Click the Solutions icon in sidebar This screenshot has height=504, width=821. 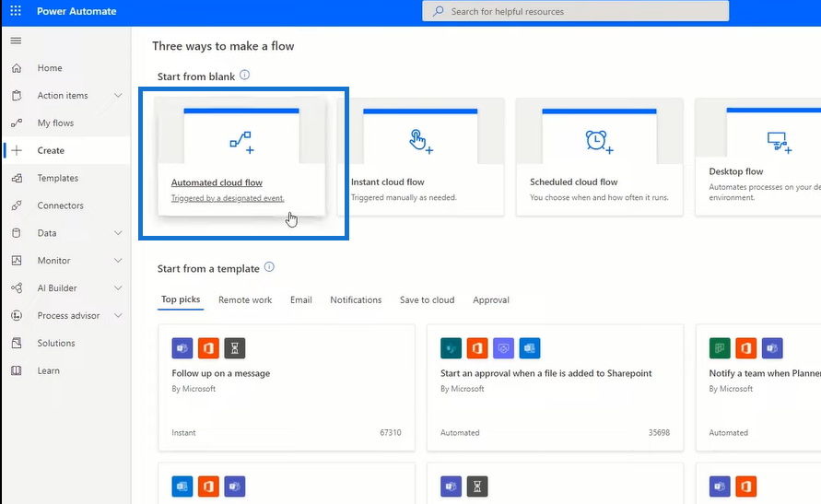tap(17, 344)
